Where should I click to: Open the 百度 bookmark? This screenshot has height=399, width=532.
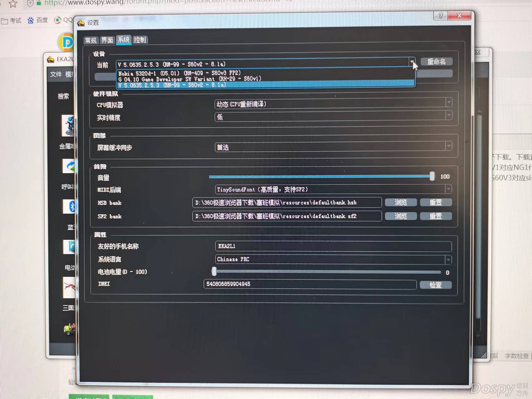[x=38, y=20]
